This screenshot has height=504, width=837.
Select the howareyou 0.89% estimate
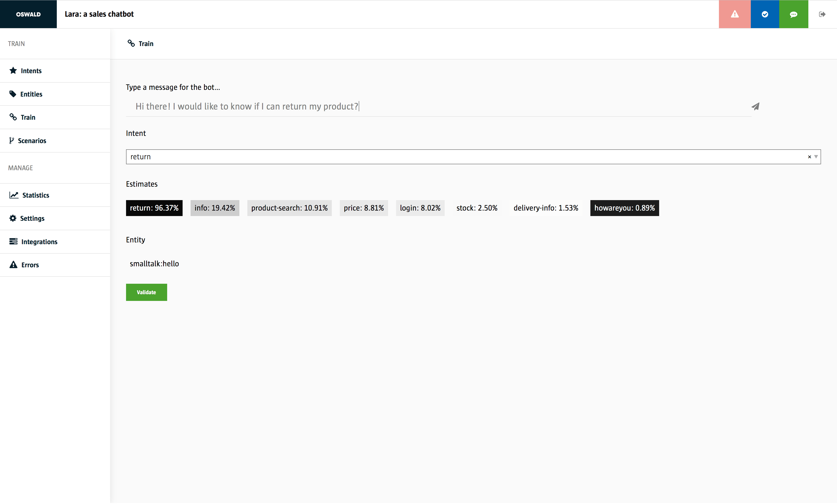coord(624,208)
